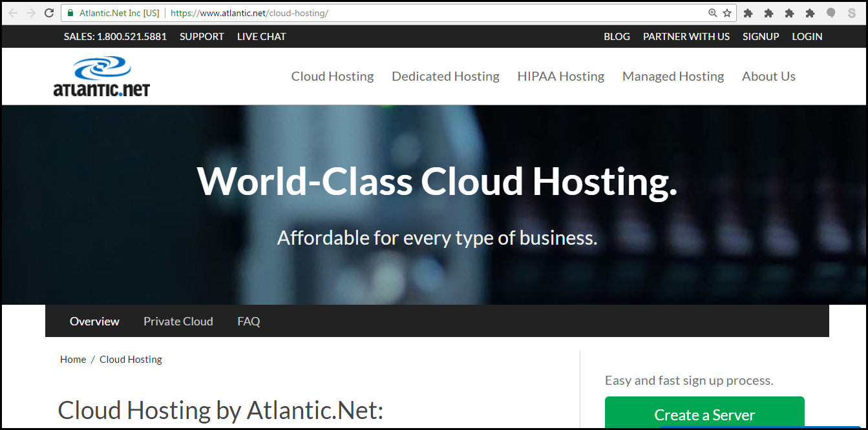Navigate to the BLOG page
The height and width of the screenshot is (430, 868).
617,36
